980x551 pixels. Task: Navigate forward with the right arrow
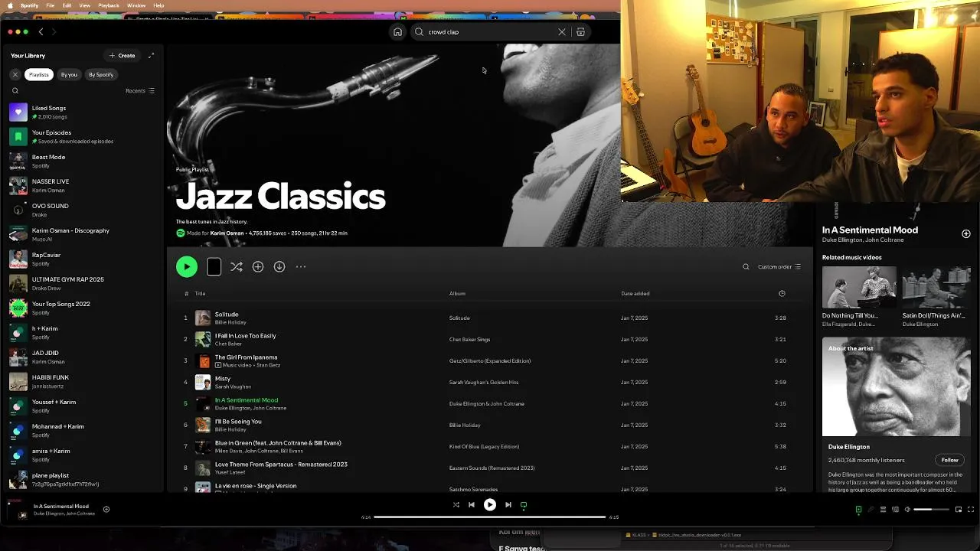(54, 32)
